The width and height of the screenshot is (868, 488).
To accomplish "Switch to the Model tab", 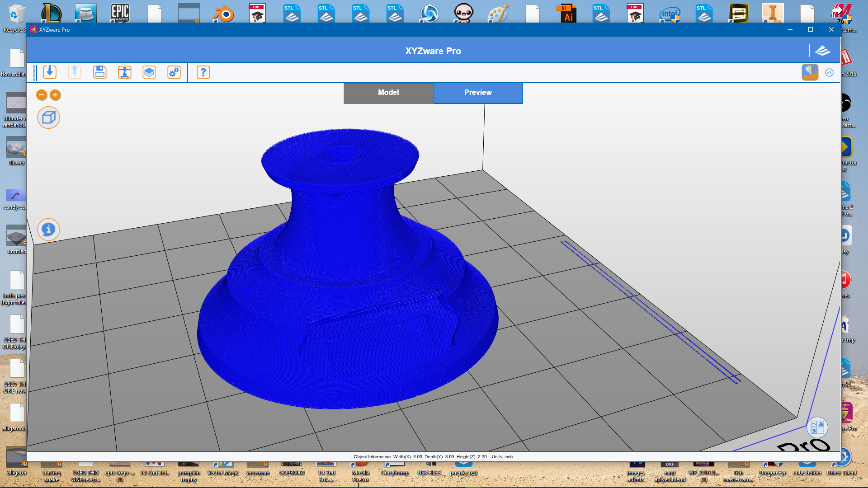I will click(388, 93).
